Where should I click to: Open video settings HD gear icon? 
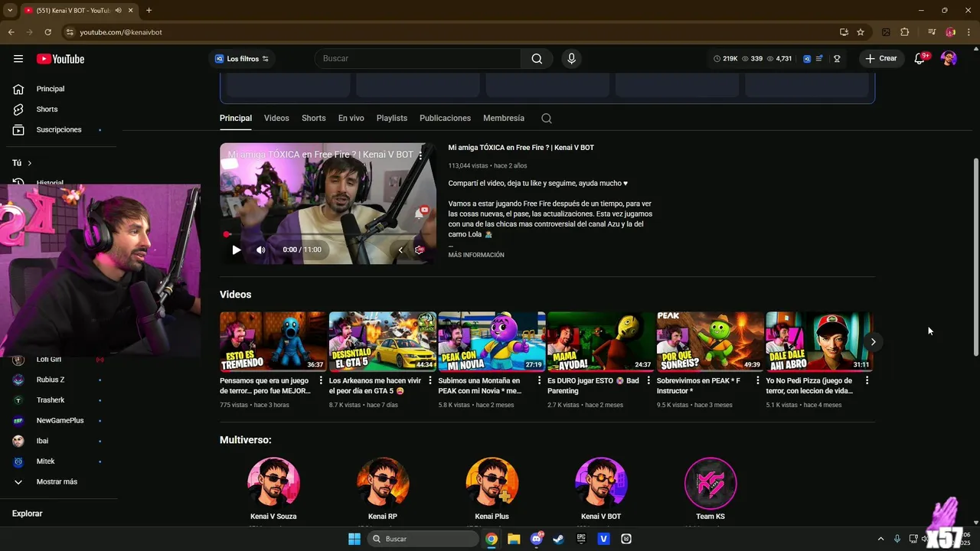[x=420, y=249]
